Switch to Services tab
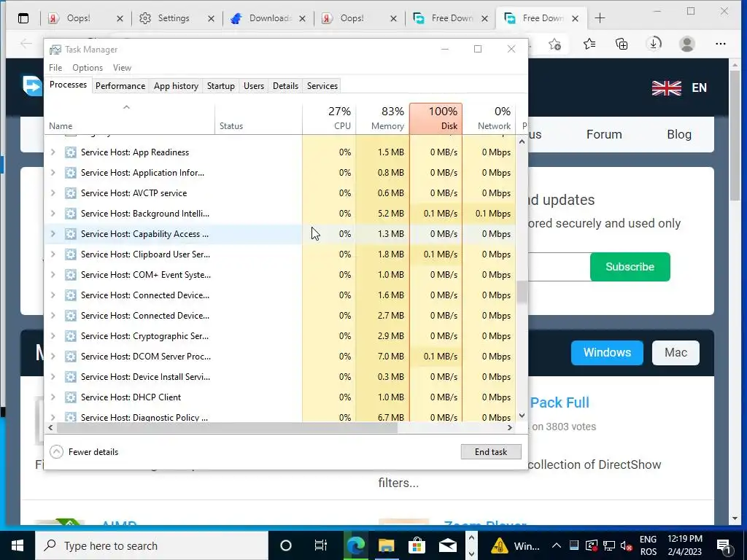The image size is (747, 560). (x=322, y=86)
